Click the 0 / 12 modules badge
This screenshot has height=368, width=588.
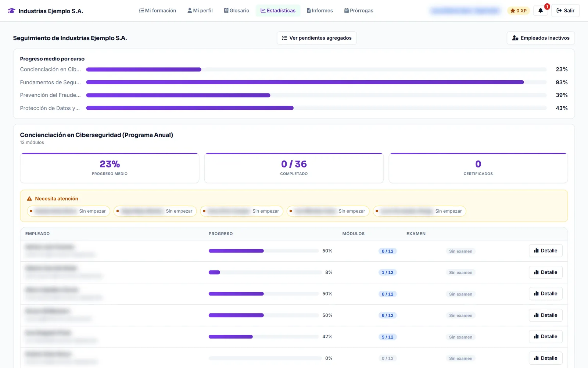(387, 358)
